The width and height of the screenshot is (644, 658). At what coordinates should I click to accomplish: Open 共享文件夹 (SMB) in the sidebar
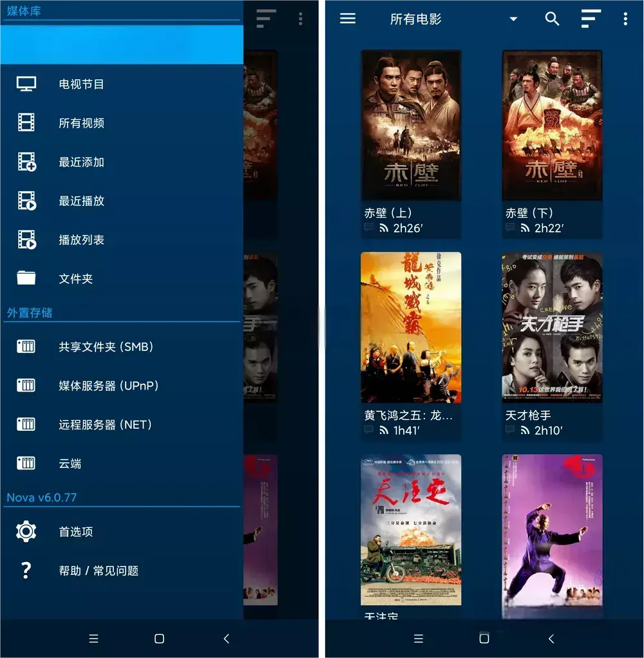point(106,347)
